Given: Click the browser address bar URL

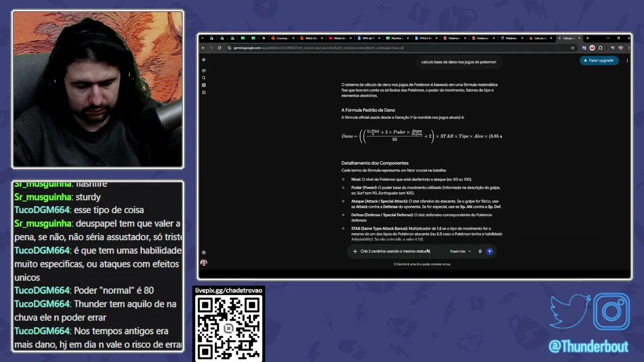Looking at the screenshot, I should (x=318, y=48).
